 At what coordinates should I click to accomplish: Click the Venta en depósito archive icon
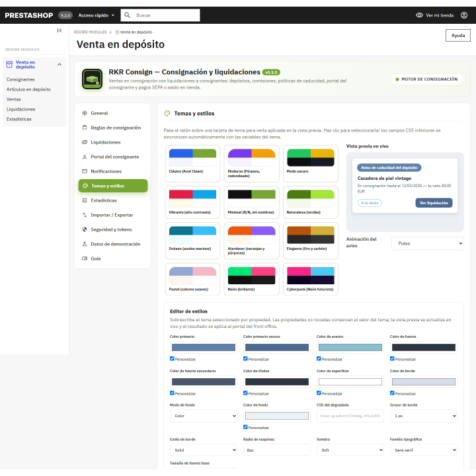[9, 64]
